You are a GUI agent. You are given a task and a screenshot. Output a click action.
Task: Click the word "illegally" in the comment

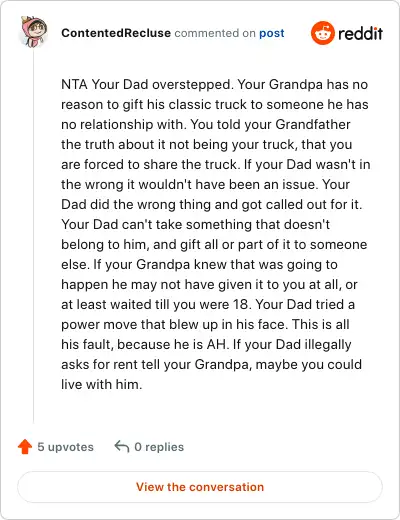coord(328,344)
